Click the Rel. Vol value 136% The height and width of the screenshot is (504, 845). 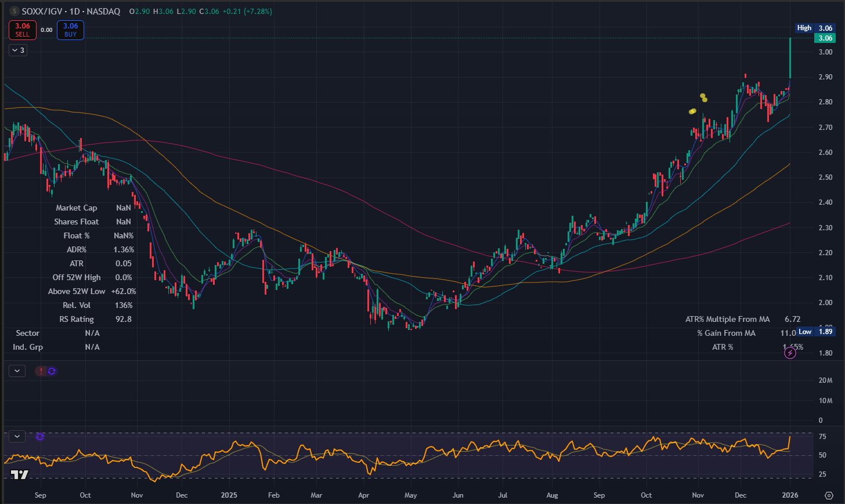(124, 305)
